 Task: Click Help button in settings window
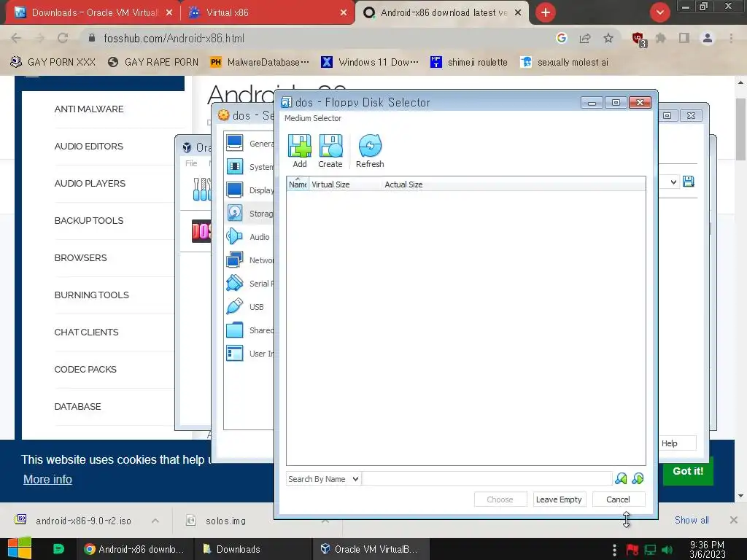pyautogui.click(x=677, y=443)
